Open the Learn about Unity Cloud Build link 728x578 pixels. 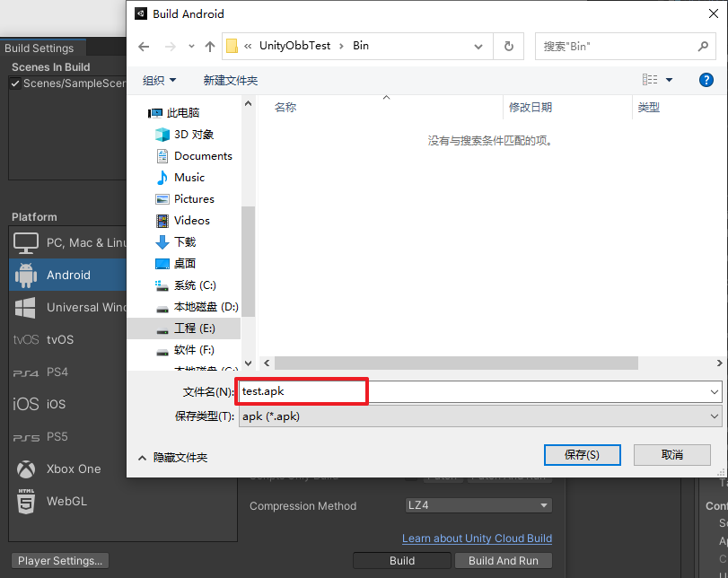pyautogui.click(x=477, y=539)
